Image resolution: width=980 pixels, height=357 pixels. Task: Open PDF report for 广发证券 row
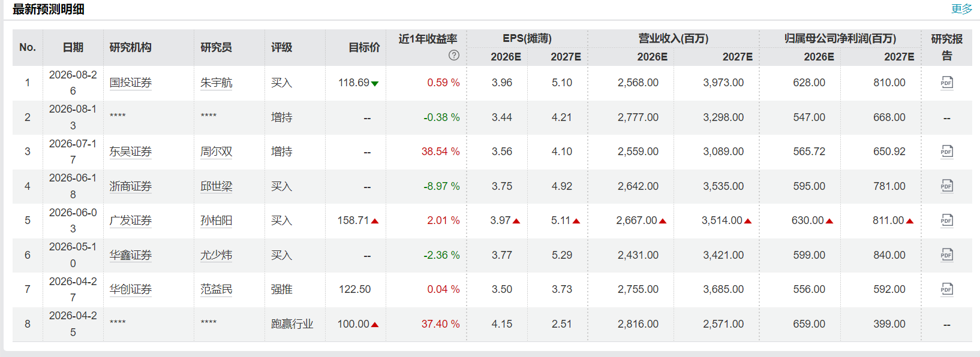coord(946,220)
